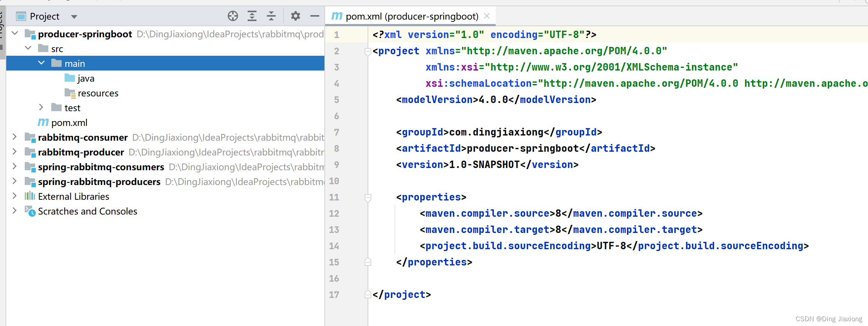Viewport: 868px width, 326px height.
Task: Select pom.xml in the project tree
Action: point(165,122)
